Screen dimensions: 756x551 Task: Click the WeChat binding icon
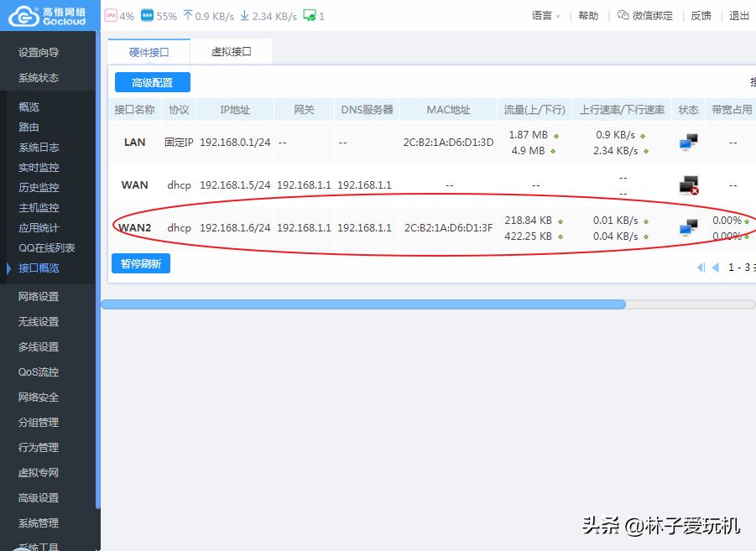coord(623,15)
